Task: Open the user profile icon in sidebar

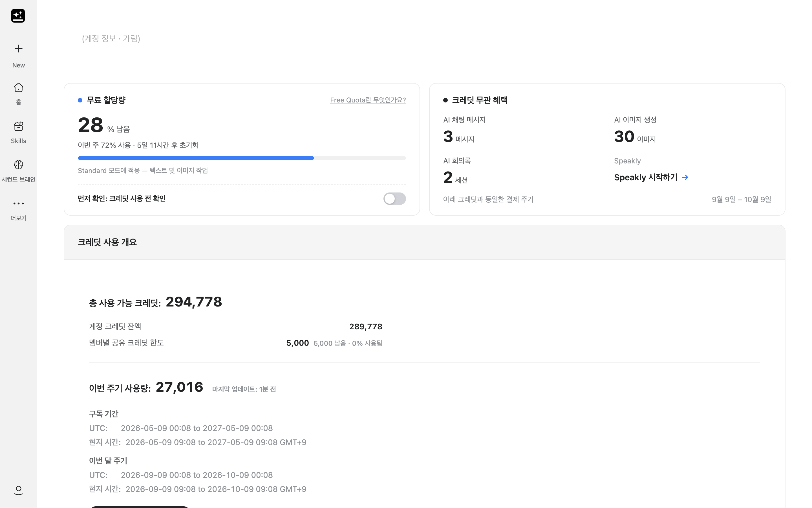Action: [18, 490]
